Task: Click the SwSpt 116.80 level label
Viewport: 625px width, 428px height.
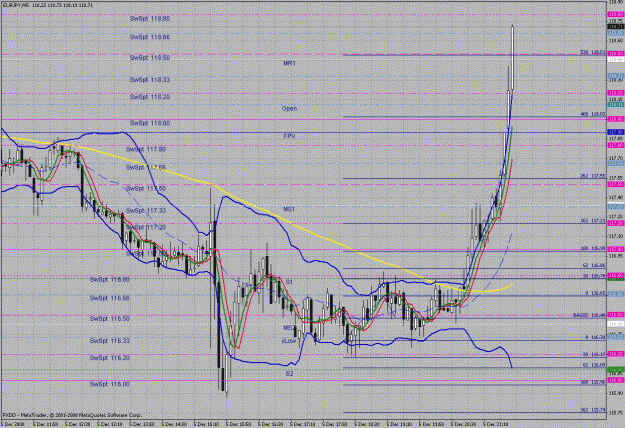Action: pos(110,280)
